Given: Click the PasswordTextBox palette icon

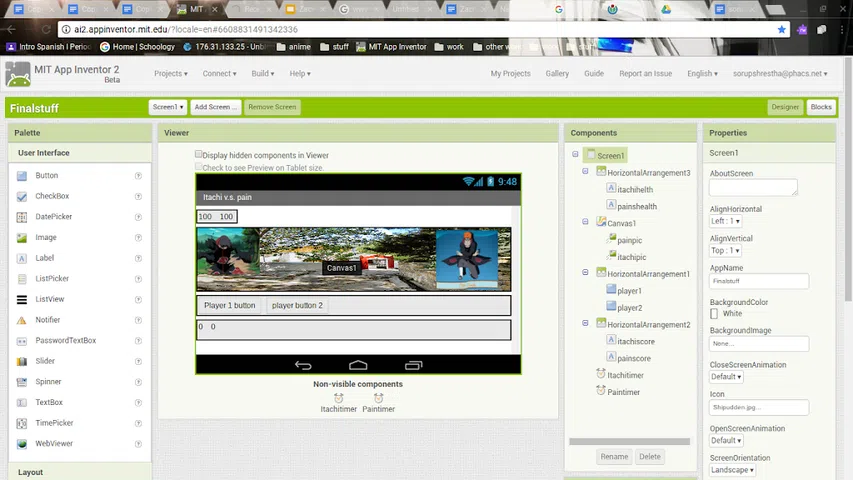Looking at the screenshot, I should tap(22, 341).
